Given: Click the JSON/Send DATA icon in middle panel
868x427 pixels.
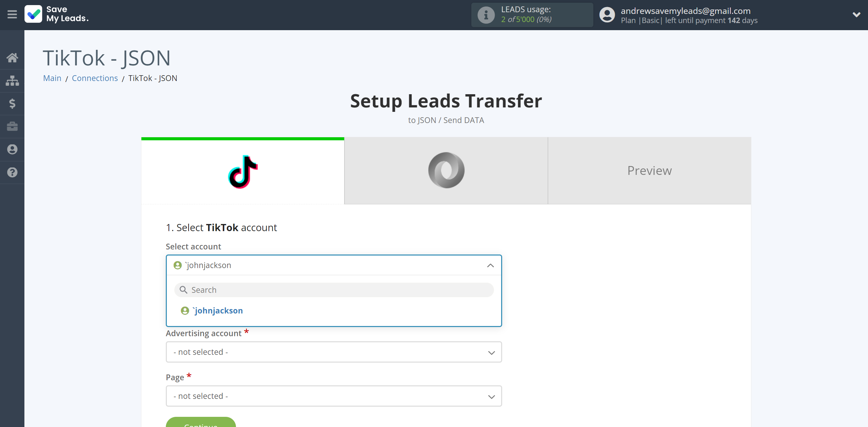Looking at the screenshot, I should 446,170.
